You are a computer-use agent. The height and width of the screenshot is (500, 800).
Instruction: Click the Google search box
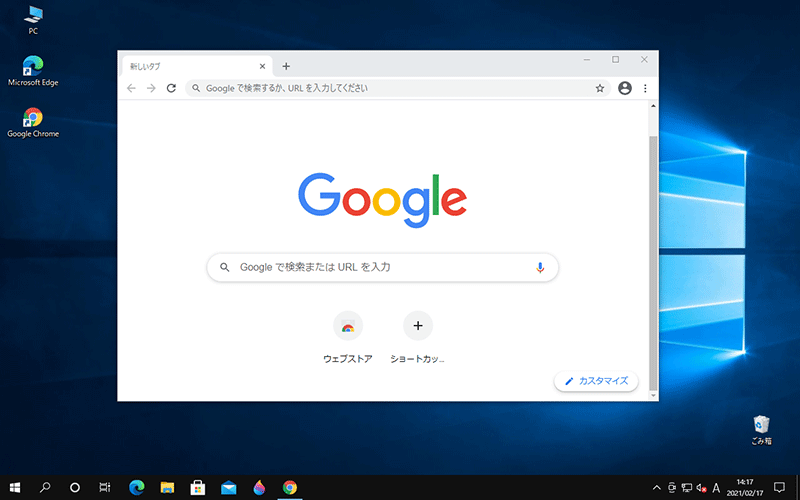pyautogui.click(x=383, y=267)
